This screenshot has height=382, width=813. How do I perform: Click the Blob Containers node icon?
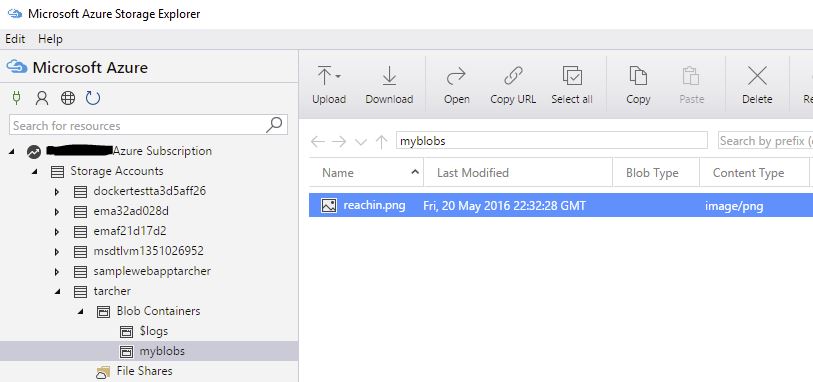pos(103,312)
